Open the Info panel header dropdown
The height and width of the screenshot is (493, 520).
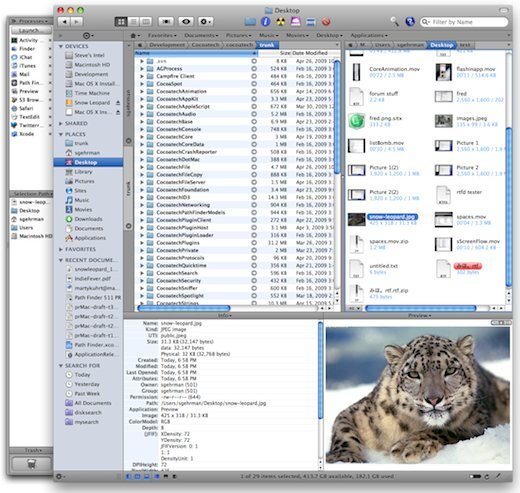225,316
